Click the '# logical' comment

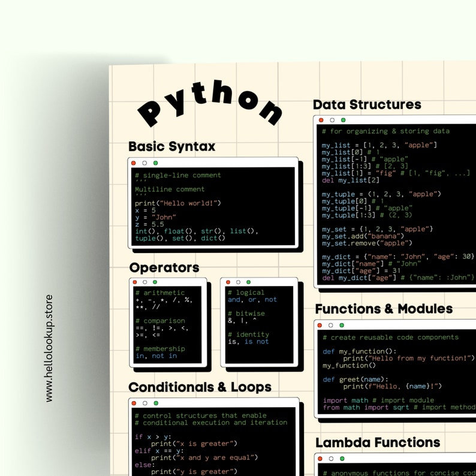246,293
